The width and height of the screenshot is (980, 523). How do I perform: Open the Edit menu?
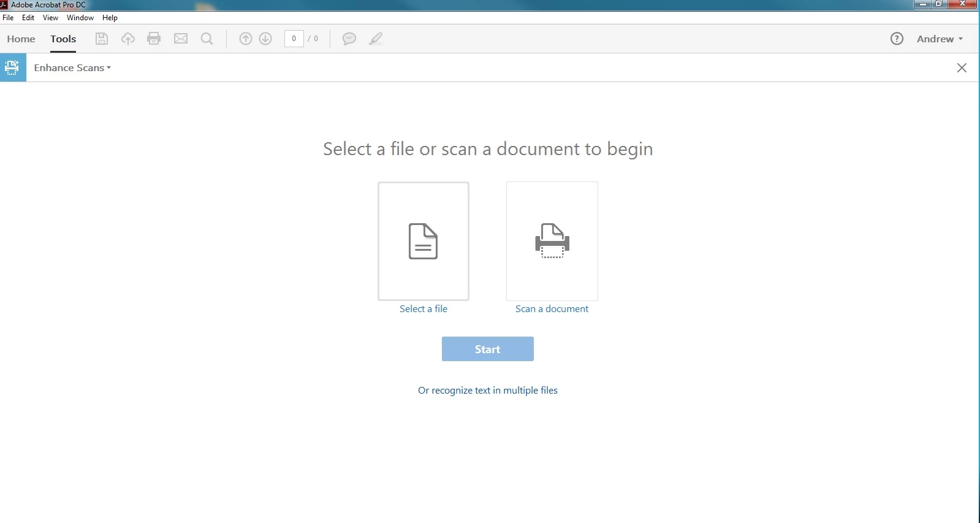point(28,18)
